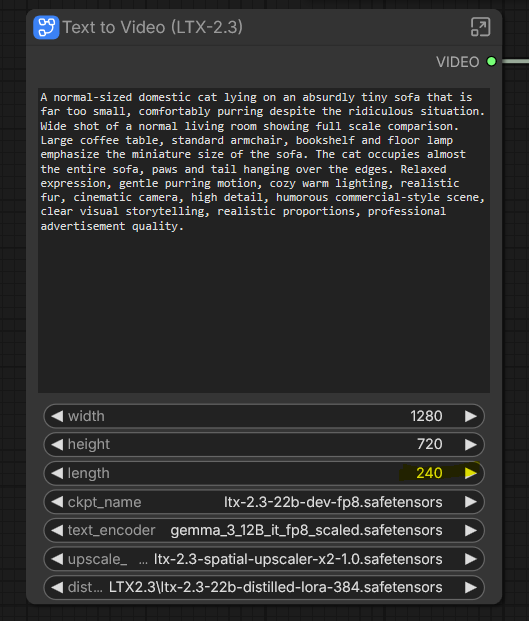Click the subgraph node icon beside title
The width and height of the screenshot is (529, 621).
46,27
